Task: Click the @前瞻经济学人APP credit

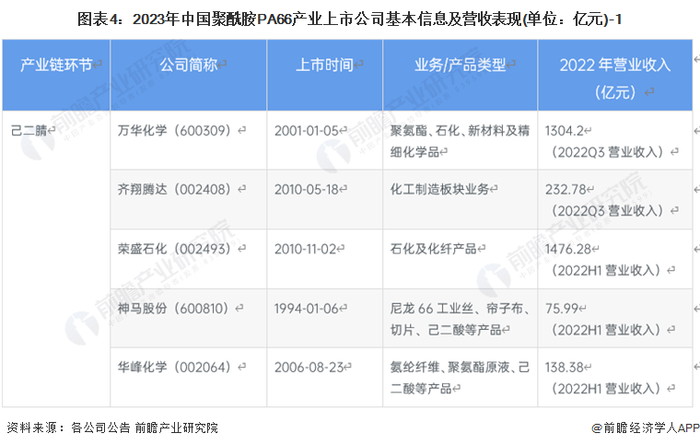Action: pos(646,427)
